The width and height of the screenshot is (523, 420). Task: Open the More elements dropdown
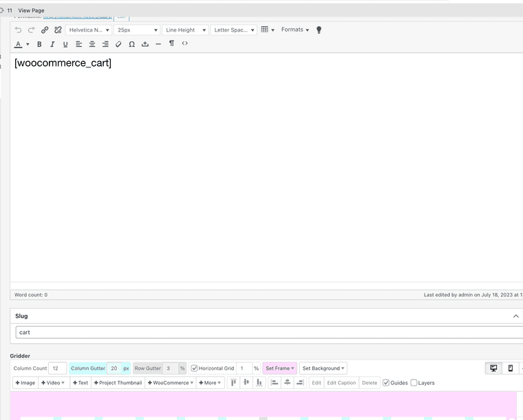tap(210, 383)
